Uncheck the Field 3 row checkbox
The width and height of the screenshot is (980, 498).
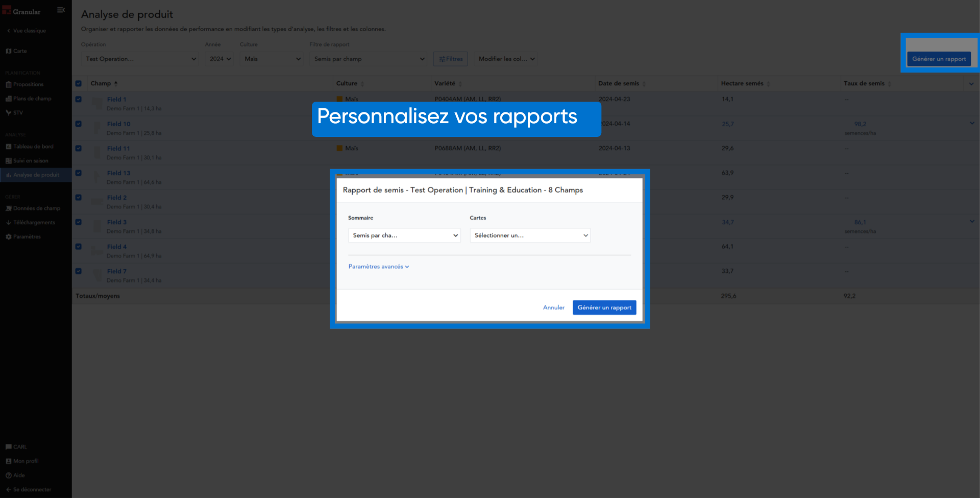click(x=79, y=222)
